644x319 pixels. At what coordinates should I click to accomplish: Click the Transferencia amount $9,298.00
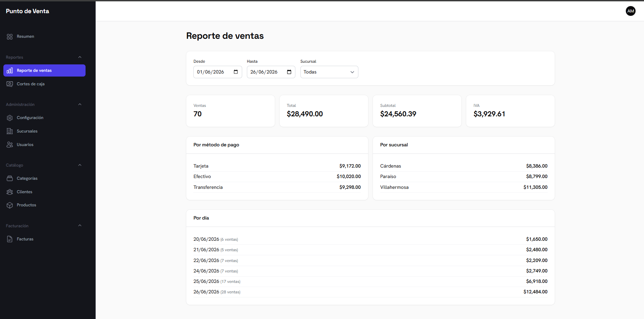[x=350, y=187]
